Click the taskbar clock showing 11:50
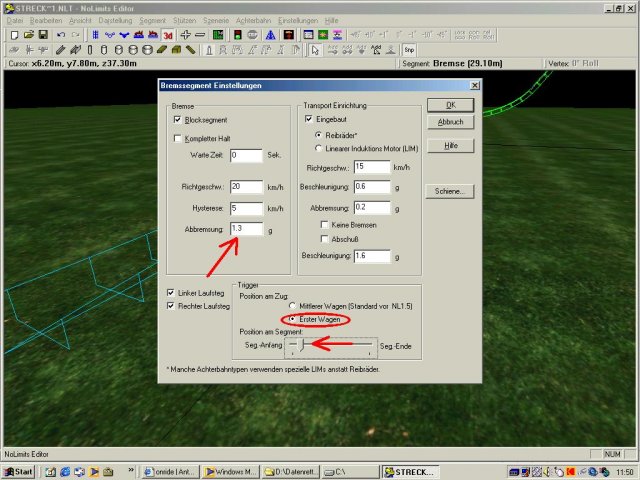This screenshot has height=480, width=640. (625, 472)
